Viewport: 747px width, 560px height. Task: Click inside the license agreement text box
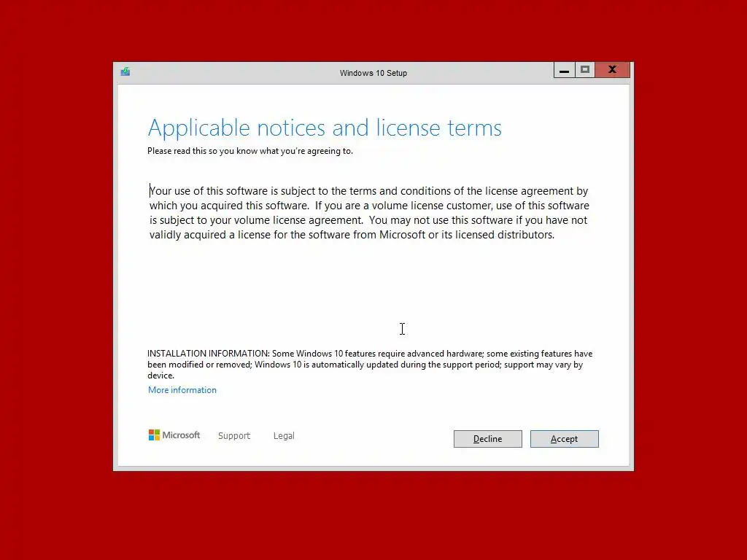coord(370,257)
